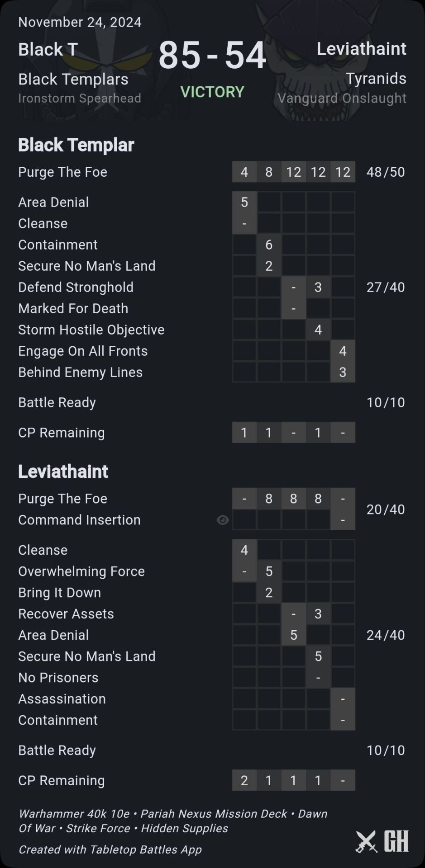
Task: Tap the Tyranids faction name
Action: (376, 78)
